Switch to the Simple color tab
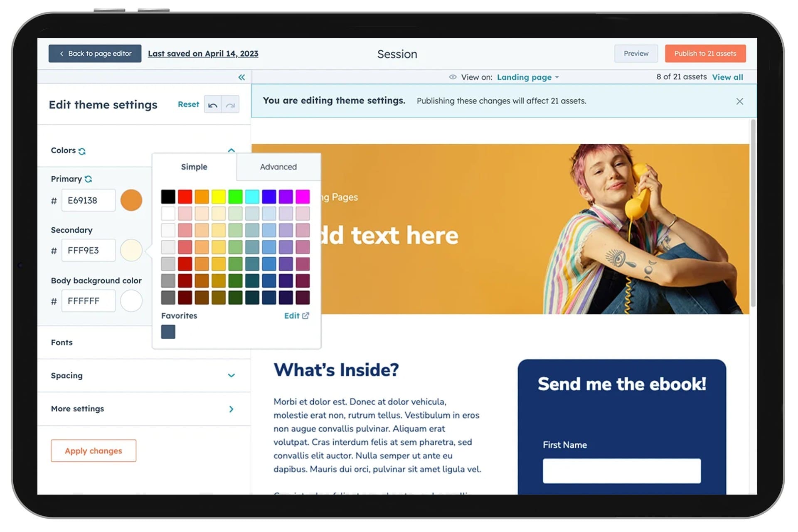Viewport: 798px width, 532px height. pos(194,167)
